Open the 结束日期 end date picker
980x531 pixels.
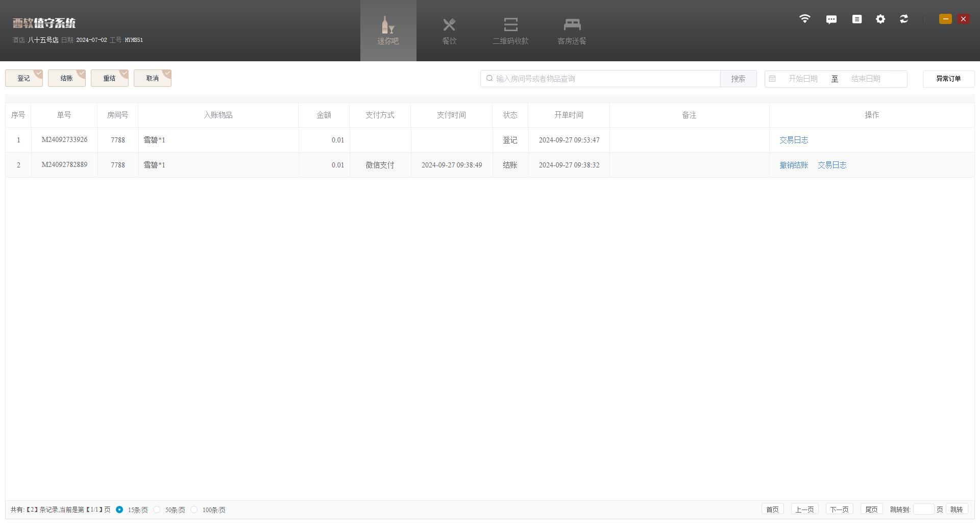coord(866,79)
